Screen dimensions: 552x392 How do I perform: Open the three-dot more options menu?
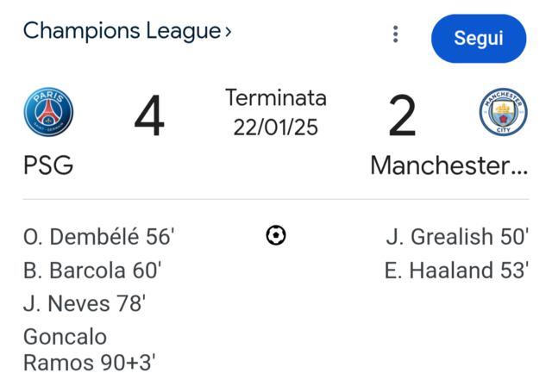pos(395,34)
